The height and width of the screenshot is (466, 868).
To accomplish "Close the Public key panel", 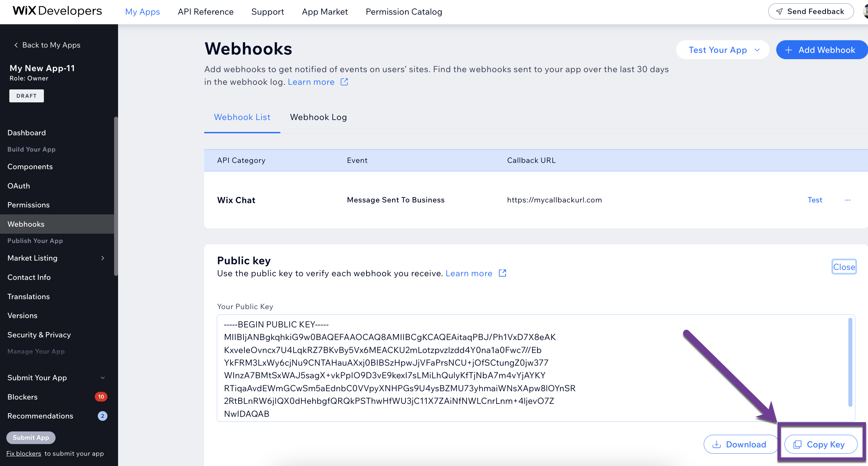I will 844,267.
